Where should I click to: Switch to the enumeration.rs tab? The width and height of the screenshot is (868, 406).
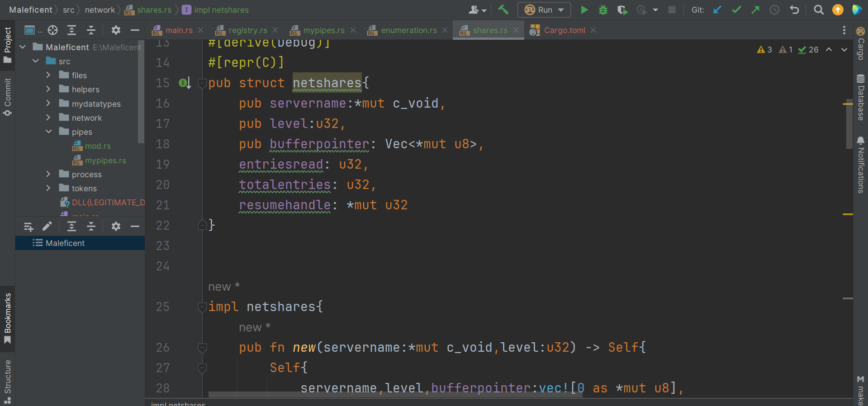[x=408, y=30]
